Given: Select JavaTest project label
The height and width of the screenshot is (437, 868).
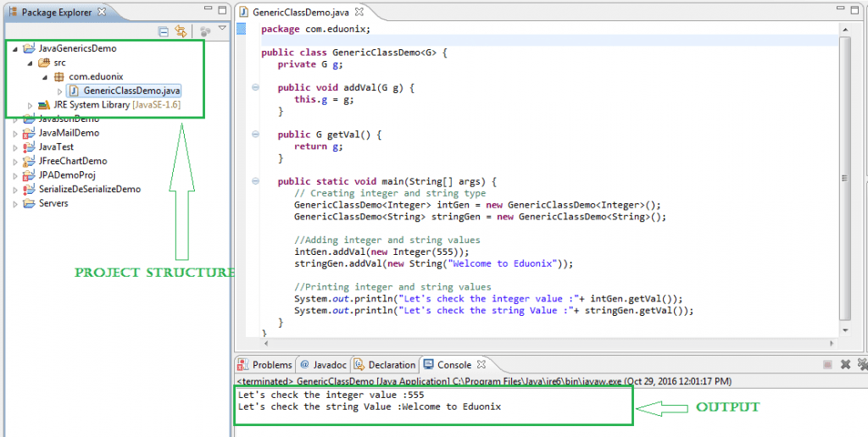Looking at the screenshot, I should (57, 147).
